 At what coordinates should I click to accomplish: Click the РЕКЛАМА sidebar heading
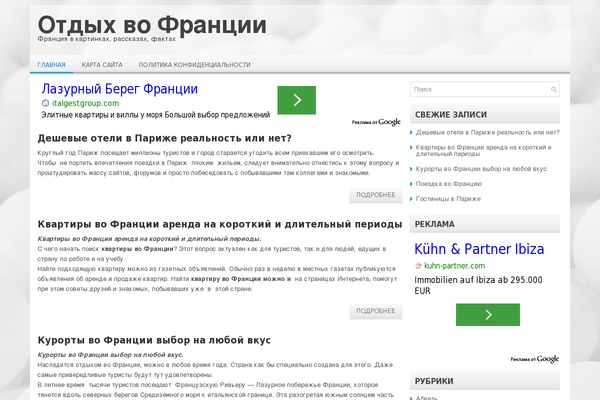pyautogui.click(x=435, y=224)
